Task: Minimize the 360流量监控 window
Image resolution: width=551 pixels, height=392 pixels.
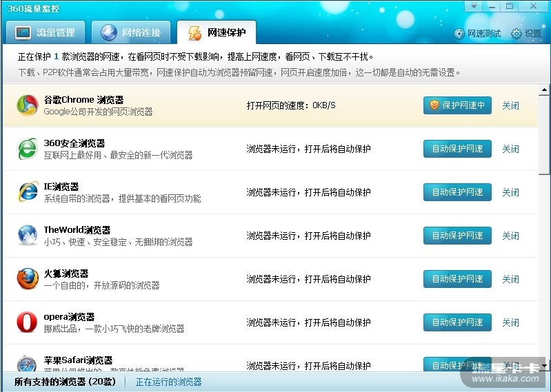Action: click(x=492, y=6)
